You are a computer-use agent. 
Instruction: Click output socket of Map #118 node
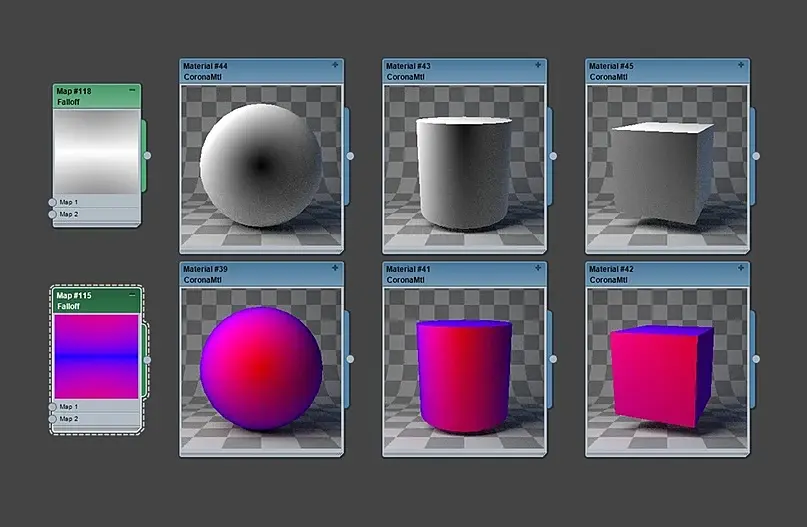coord(147,155)
